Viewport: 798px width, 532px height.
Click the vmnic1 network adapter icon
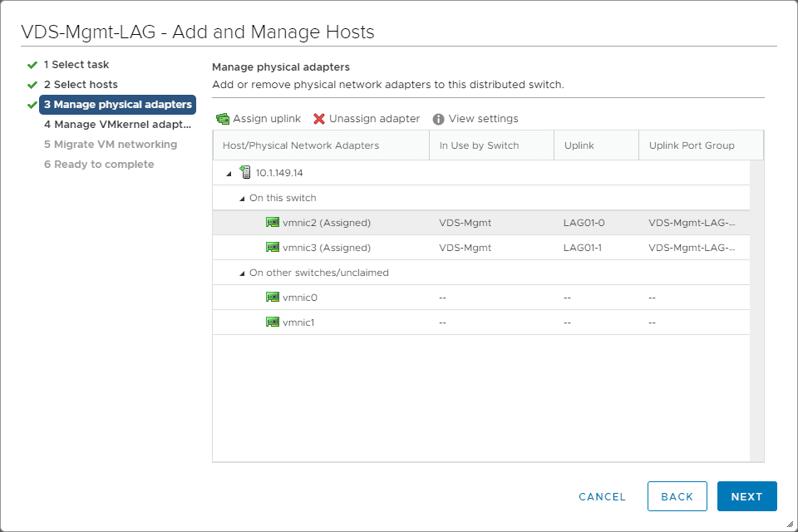point(273,323)
